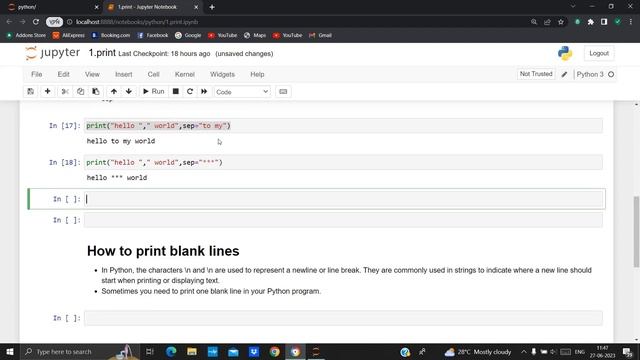
Task: Click the Python logo icon
Action: 565,53
